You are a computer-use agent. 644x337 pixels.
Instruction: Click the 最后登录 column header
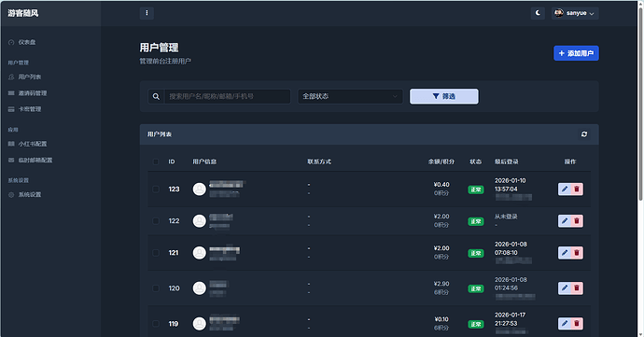[x=507, y=161]
